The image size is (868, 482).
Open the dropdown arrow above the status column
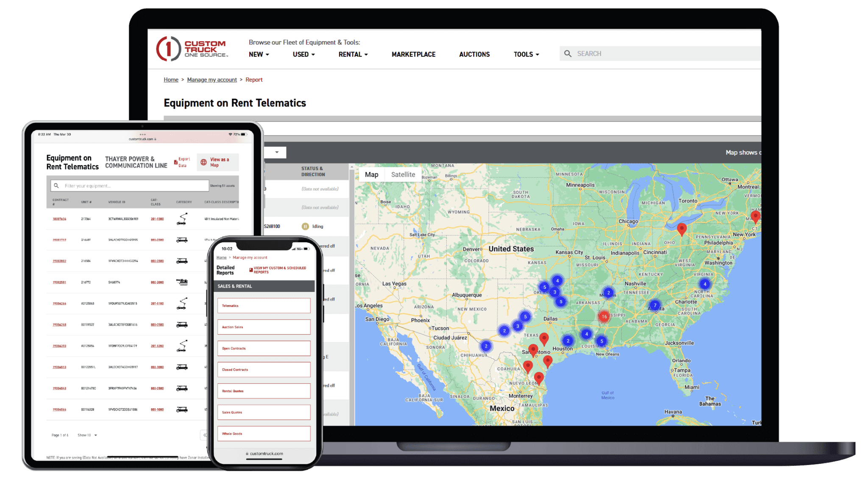coord(277,152)
